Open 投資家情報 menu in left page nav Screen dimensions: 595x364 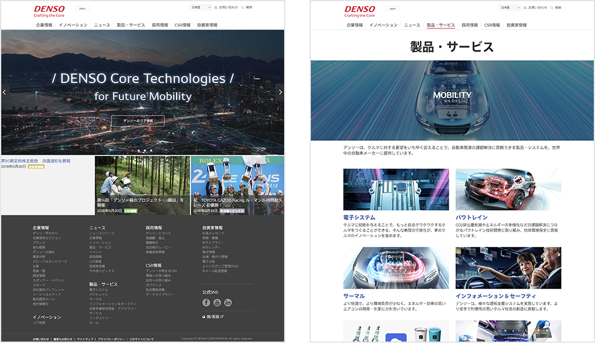(207, 25)
